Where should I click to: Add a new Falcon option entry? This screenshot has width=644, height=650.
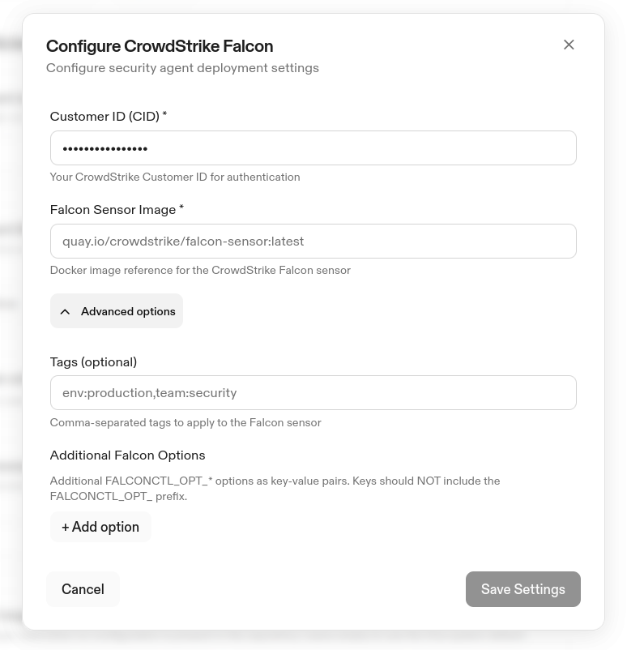point(100,527)
